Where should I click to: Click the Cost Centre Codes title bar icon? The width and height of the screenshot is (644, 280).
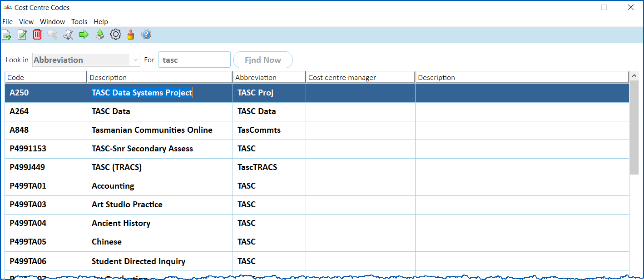coord(7,8)
